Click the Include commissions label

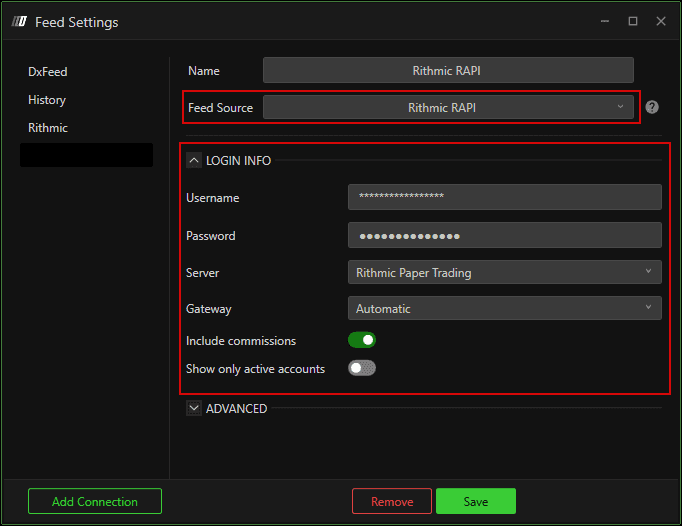click(241, 341)
